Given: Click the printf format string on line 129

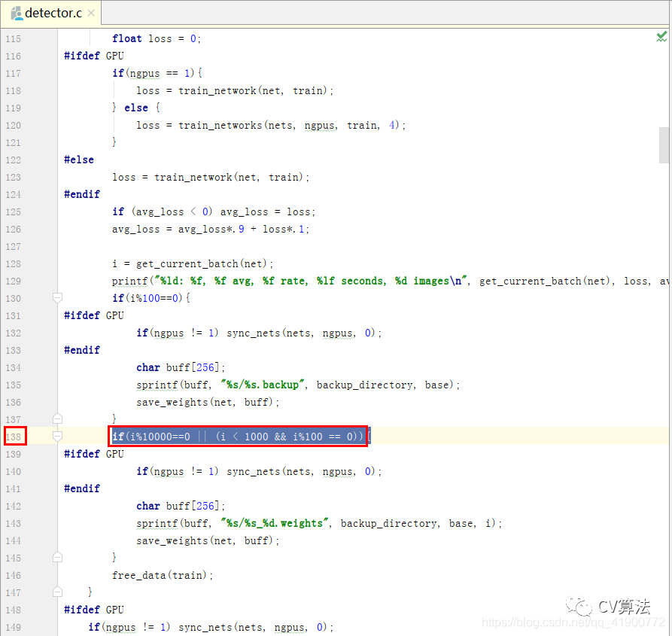Looking at the screenshot, I should [x=311, y=281].
